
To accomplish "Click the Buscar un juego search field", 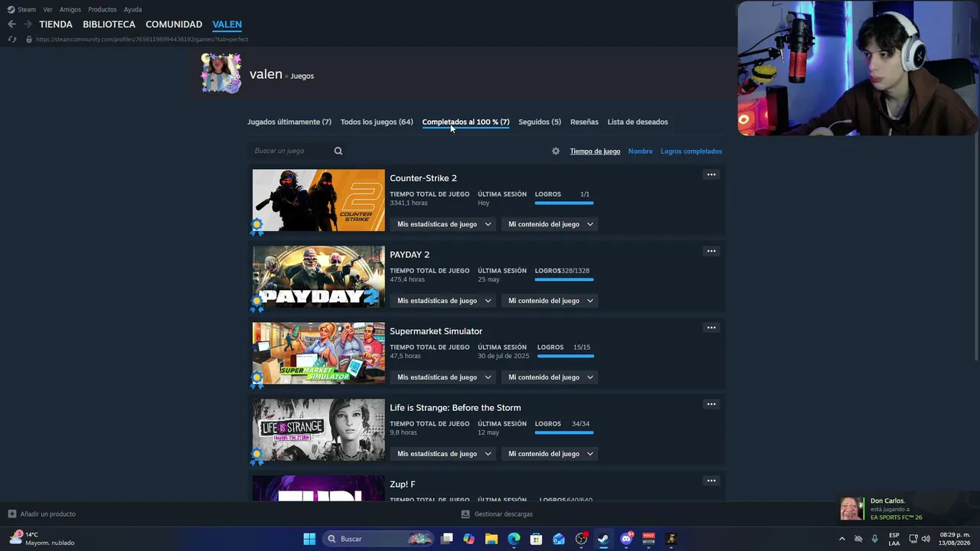I will (297, 151).
